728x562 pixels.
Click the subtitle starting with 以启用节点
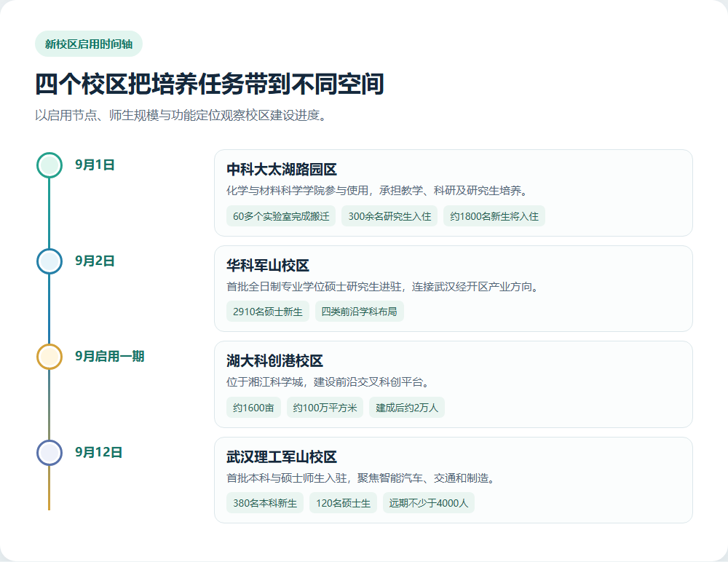click(181, 115)
